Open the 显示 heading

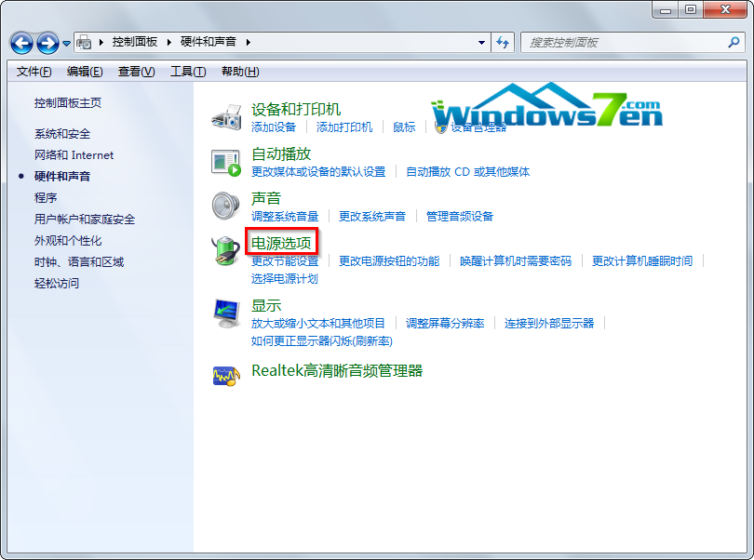click(266, 305)
